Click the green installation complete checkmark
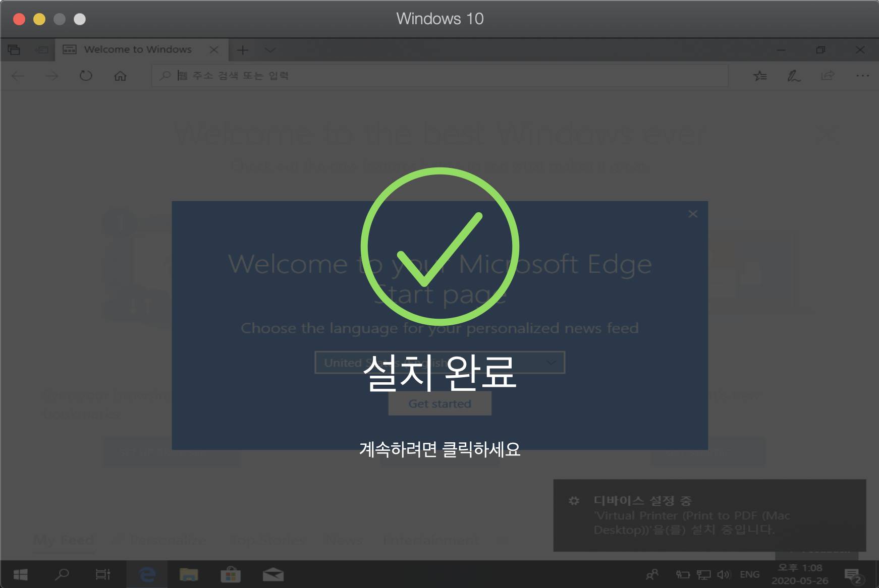The width and height of the screenshot is (879, 588). 439,247
